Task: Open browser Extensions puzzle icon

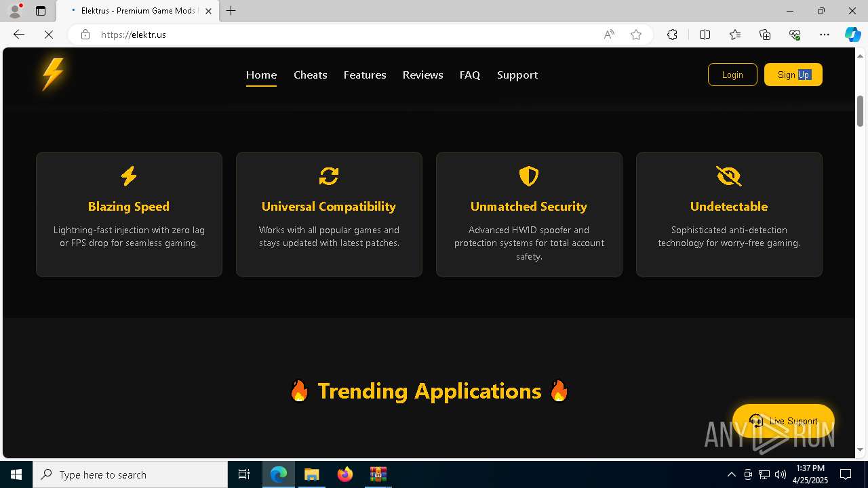Action: [x=672, y=35]
